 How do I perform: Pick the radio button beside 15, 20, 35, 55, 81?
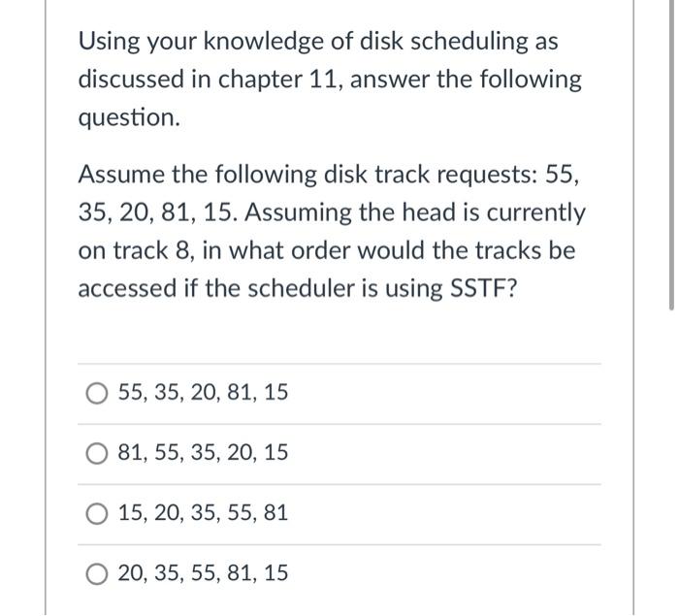click(97, 514)
